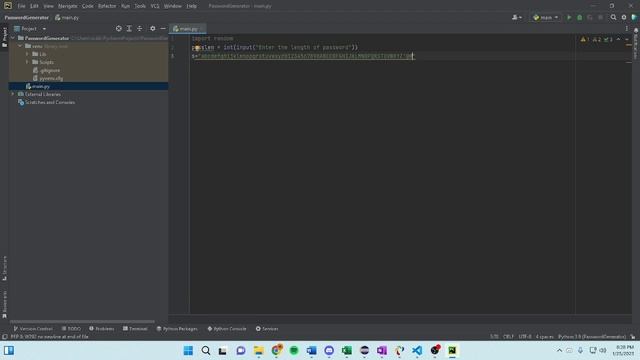The width and height of the screenshot is (640, 360).
Task: Collapse the venv folder
Action: 20,46
